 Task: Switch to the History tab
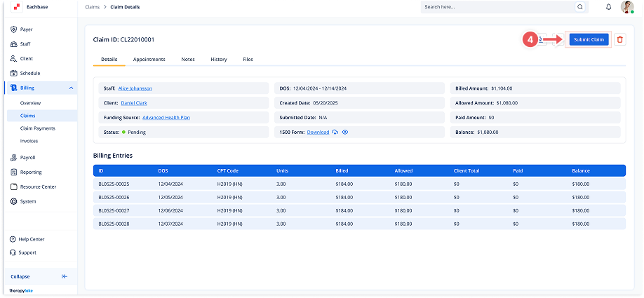pyautogui.click(x=218, y=60)
